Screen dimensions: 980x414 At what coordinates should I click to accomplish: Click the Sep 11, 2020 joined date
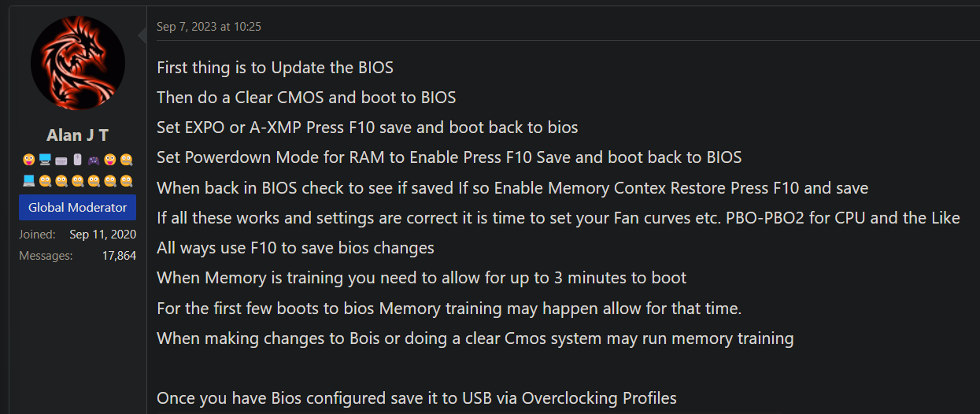(102, 235)
